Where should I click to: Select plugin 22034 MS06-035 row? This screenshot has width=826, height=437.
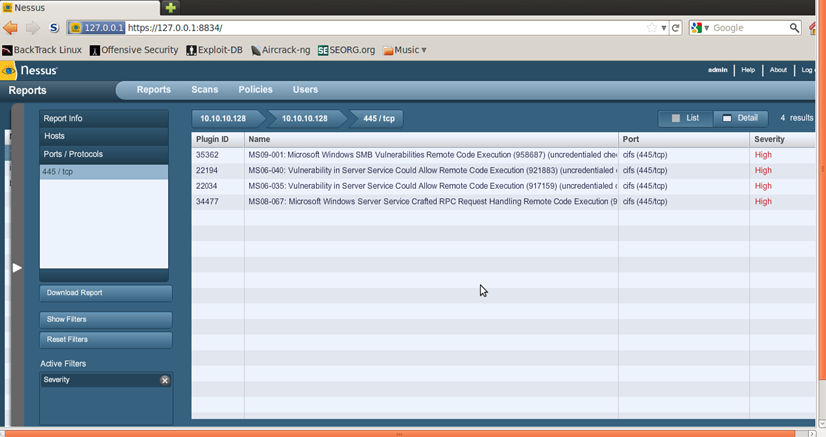tap(503, 186)
